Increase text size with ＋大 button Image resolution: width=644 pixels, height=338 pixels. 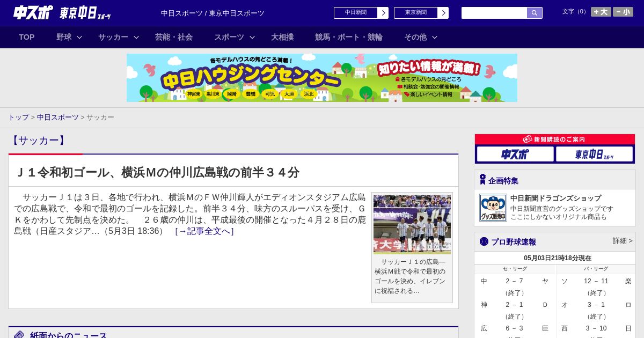pos(601,12)
